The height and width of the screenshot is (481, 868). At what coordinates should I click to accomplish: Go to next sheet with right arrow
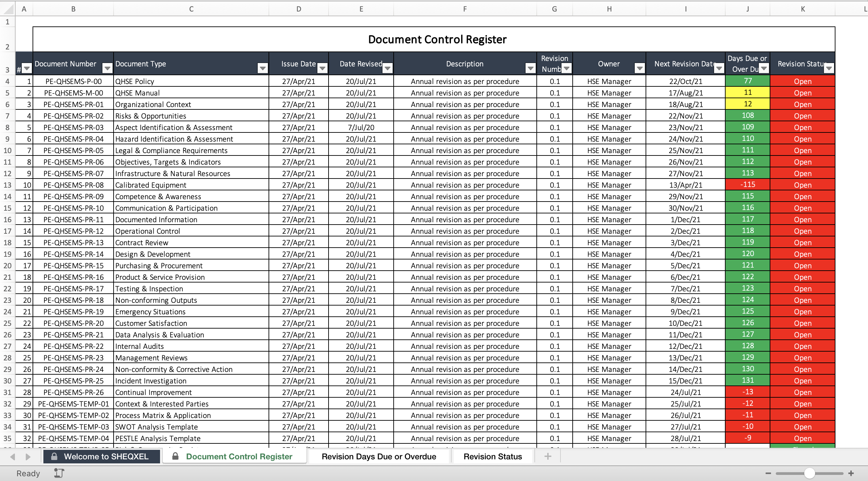(x=28, y=457)
